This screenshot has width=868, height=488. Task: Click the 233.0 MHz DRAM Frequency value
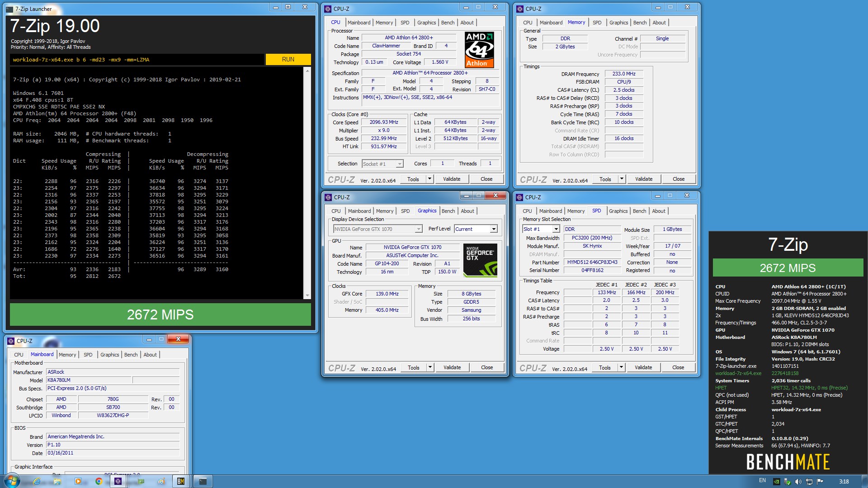pyautogui.click(x=623, y=74)
